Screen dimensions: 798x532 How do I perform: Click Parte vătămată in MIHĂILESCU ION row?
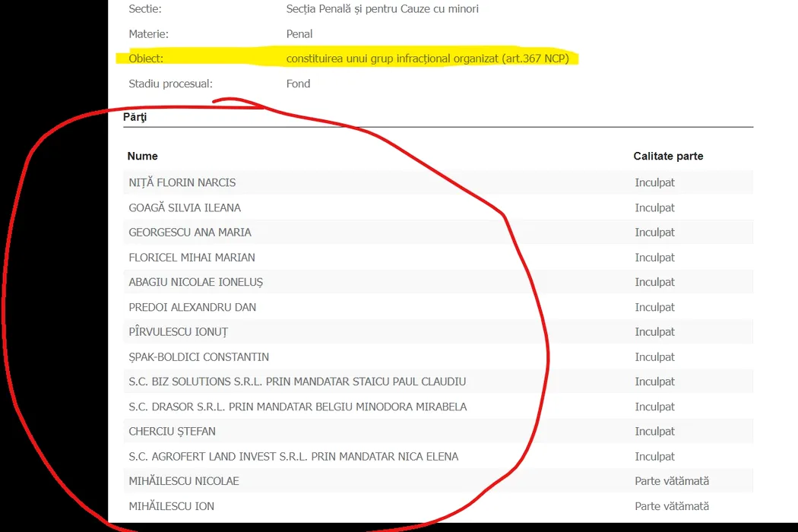click(x=672, y=506)
